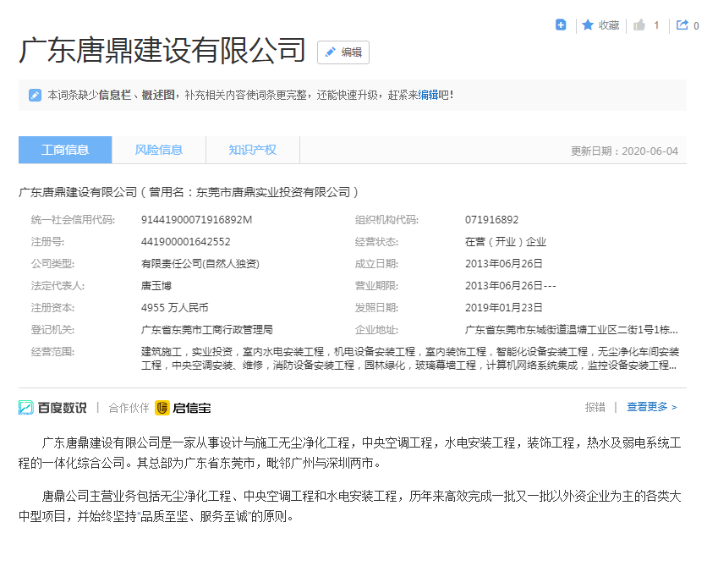Screen dimensions: 707x588
Task: Click the unified credit code 91441900071916892M
Action: (x=196, y=219)
